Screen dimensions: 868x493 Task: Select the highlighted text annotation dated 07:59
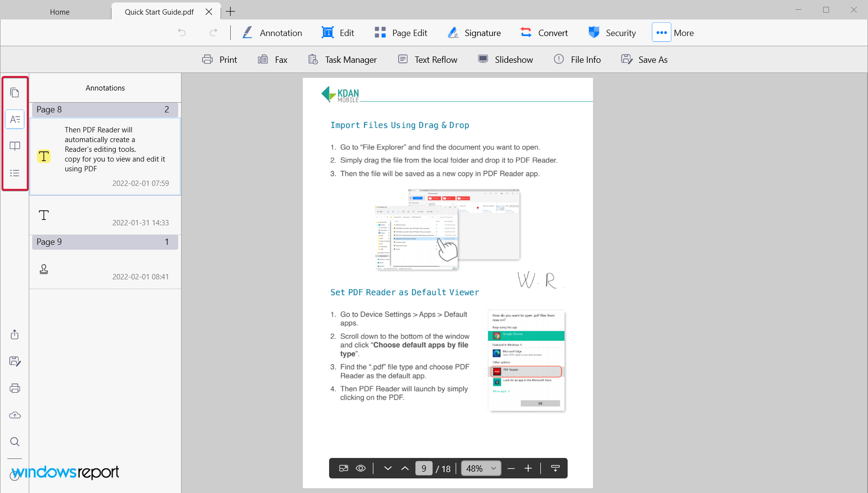[x=105, y=157]
